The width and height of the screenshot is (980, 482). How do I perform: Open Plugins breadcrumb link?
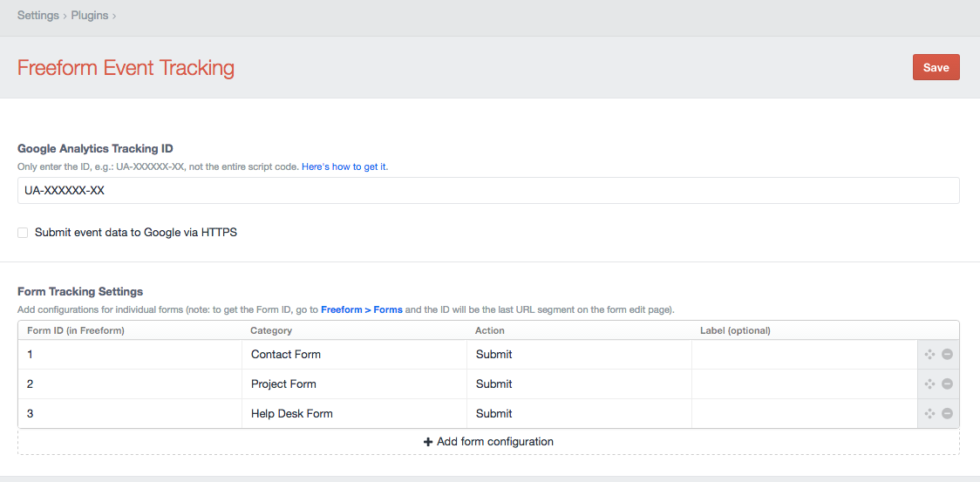(x=90, y=16)
